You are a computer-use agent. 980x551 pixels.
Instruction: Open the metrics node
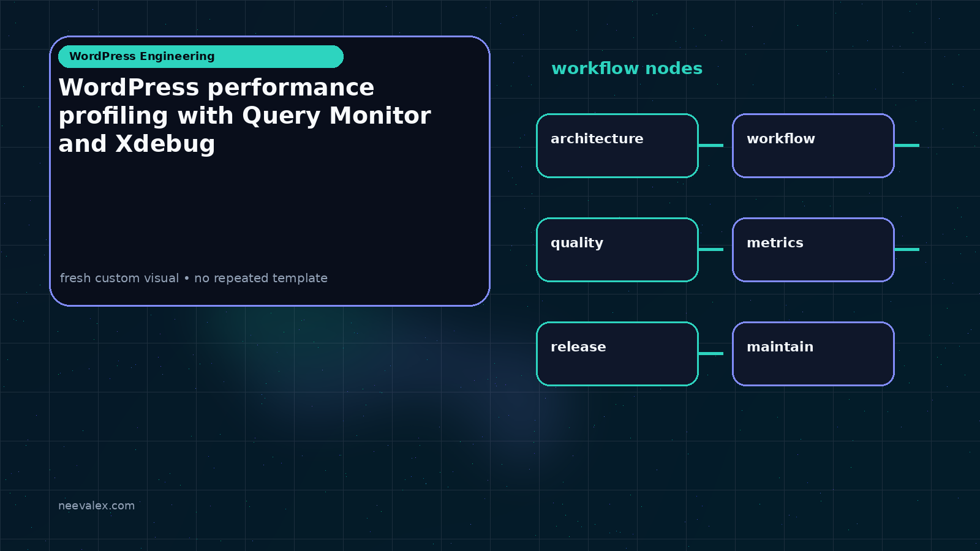pyautogui.click(x=813, y=250)
